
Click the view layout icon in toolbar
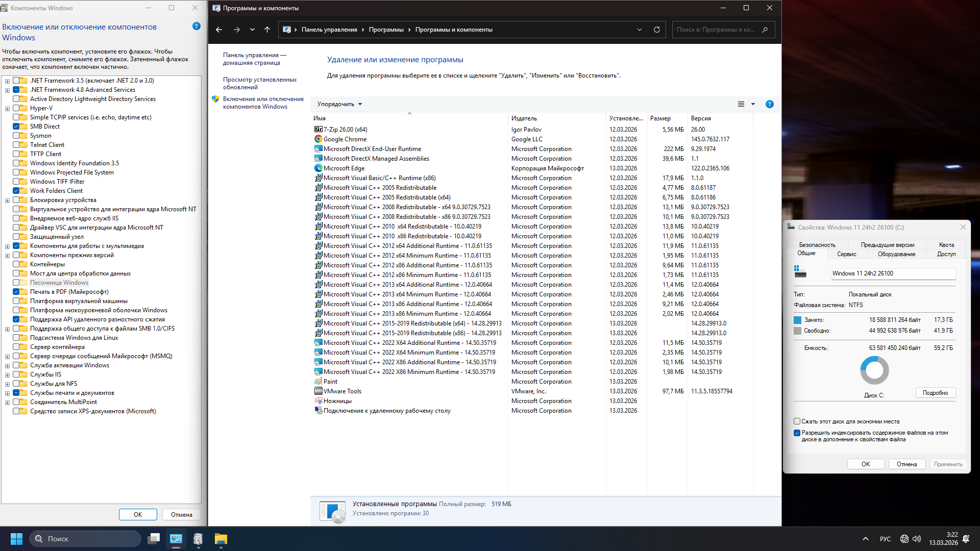pyautogui.click(x=741, y=104)
